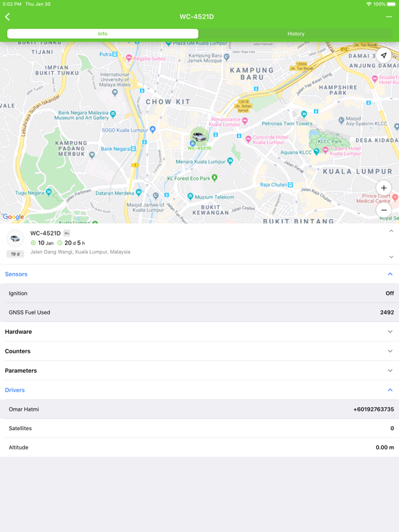
Task: Collapse the Sensors section
Action: point(390,274)
